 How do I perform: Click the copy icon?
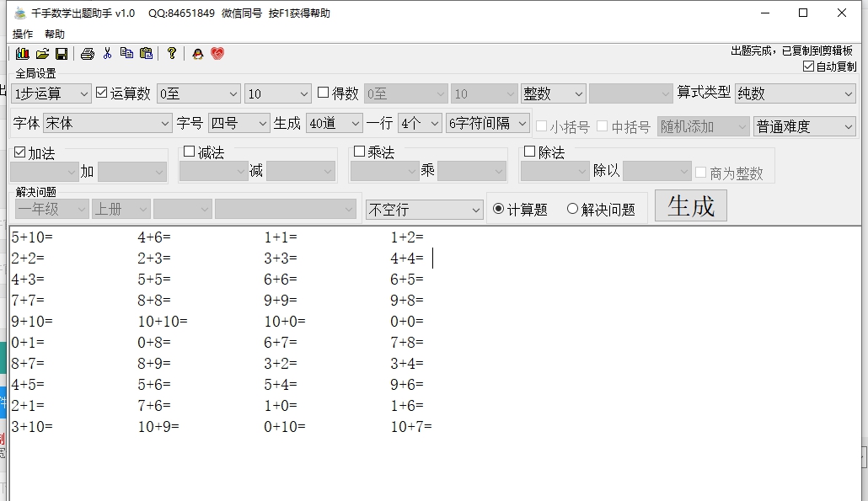coord(126,53)
